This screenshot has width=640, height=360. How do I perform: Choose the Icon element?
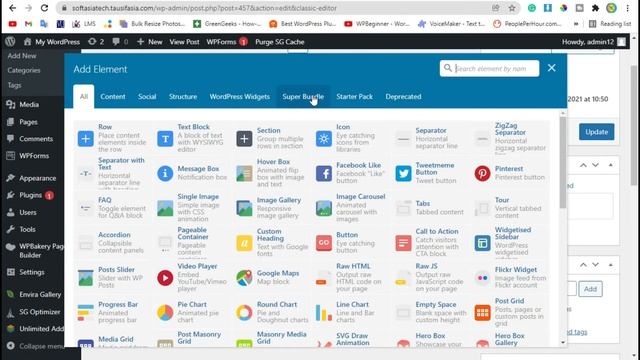tap(350, 138)
